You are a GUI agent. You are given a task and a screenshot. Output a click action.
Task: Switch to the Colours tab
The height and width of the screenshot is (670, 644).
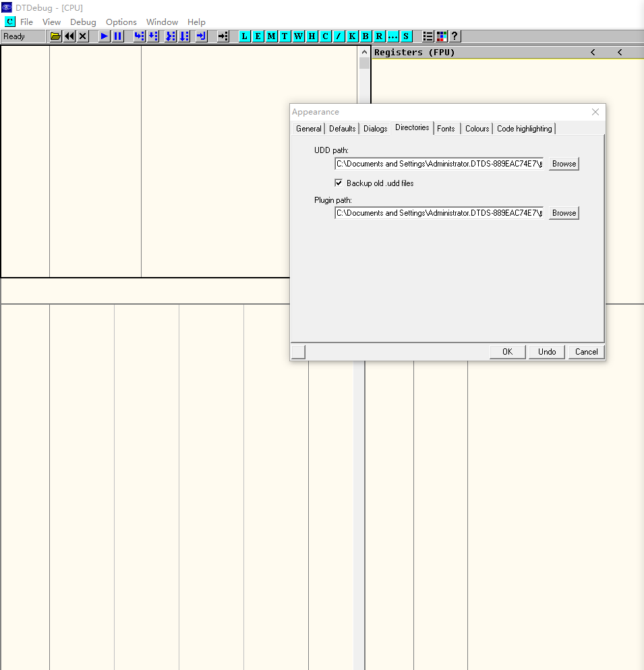pos(477,129)
